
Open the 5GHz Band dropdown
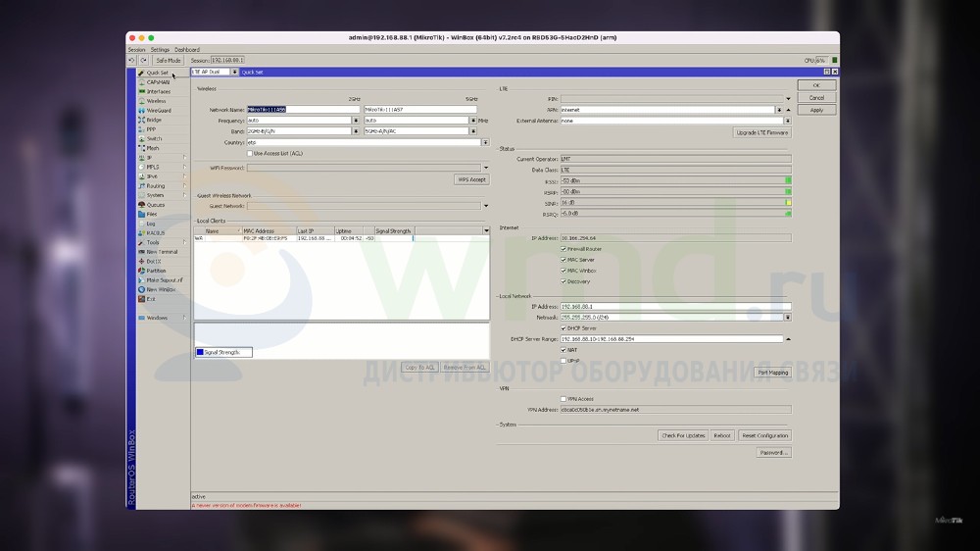pos(473,131)
